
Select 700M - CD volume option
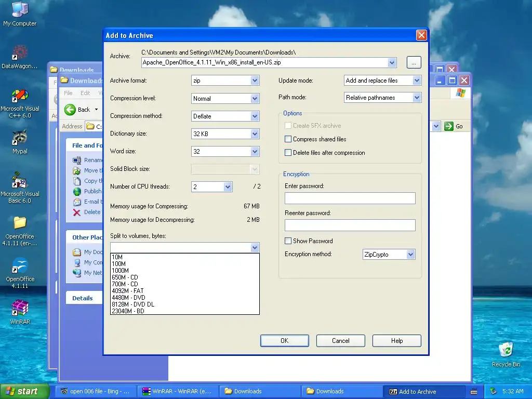[185, 284]
